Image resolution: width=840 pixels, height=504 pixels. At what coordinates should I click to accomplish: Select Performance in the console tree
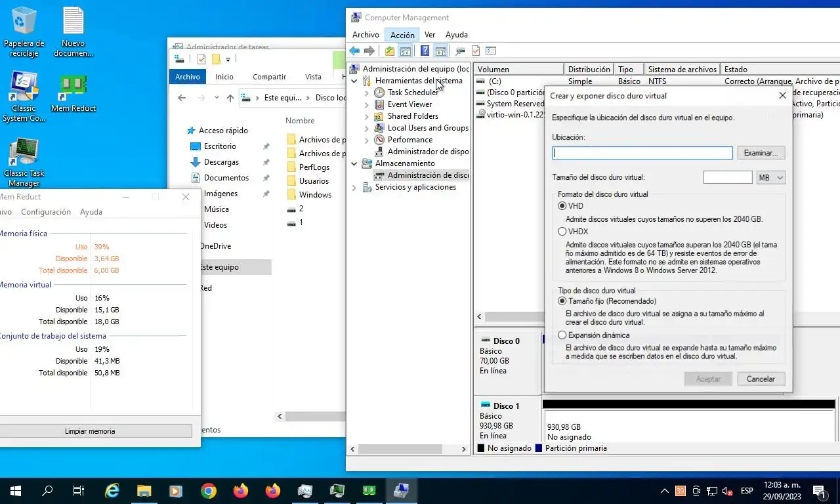point(410,140)
